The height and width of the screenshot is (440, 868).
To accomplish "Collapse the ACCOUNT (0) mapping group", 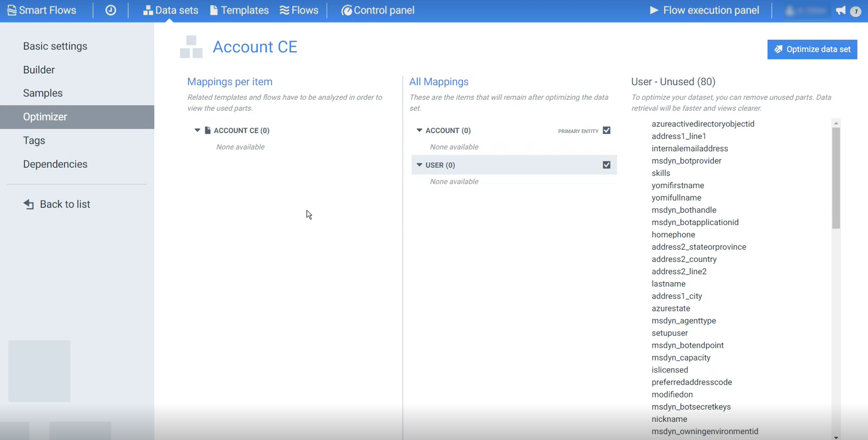I will pos(419,130).
